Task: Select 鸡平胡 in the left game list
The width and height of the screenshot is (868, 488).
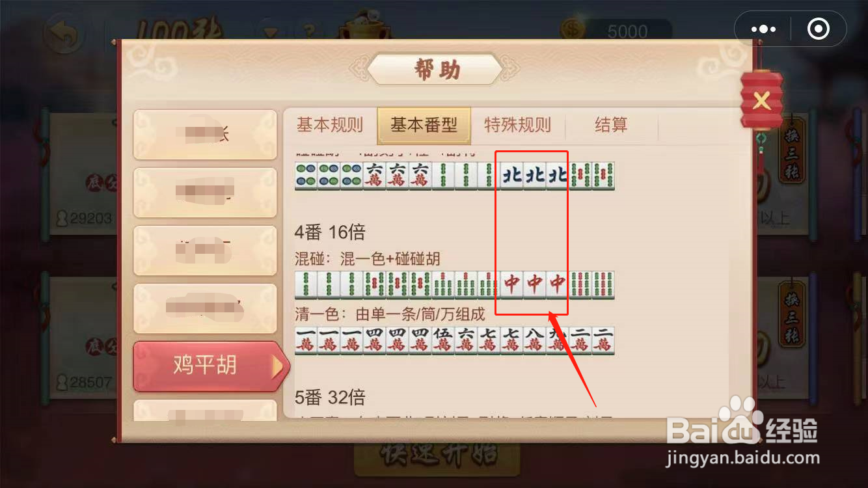Action: (x=206, y=366)
